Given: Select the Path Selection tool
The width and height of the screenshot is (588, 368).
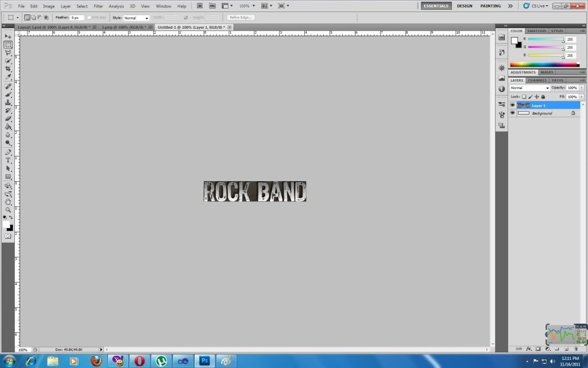Looking at the screenshot, I should tap(8, 168).
